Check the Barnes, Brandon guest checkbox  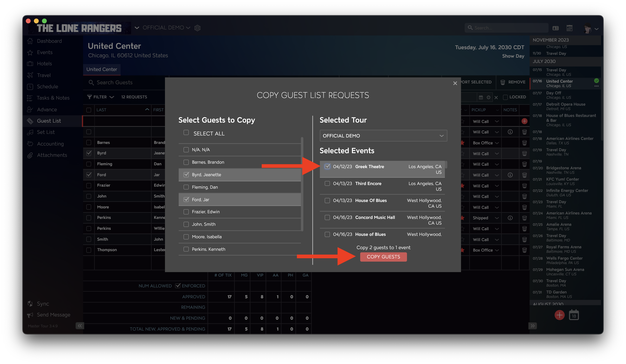(186, 162)
